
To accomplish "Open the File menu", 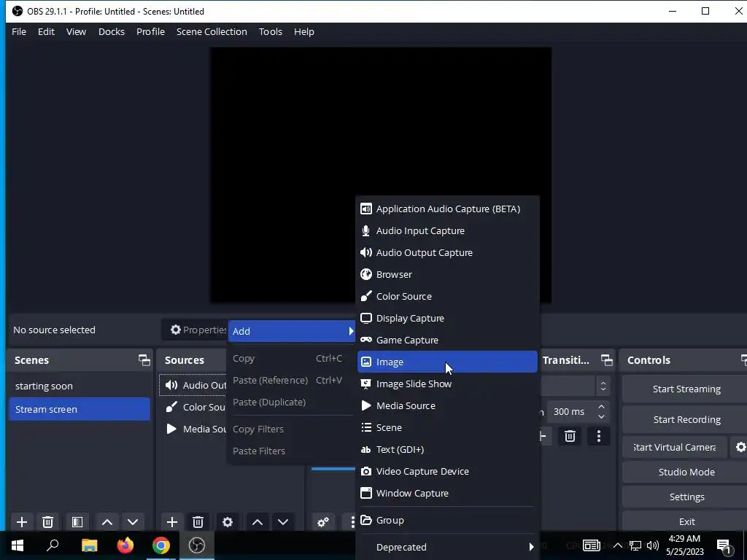I will (19, 32).
